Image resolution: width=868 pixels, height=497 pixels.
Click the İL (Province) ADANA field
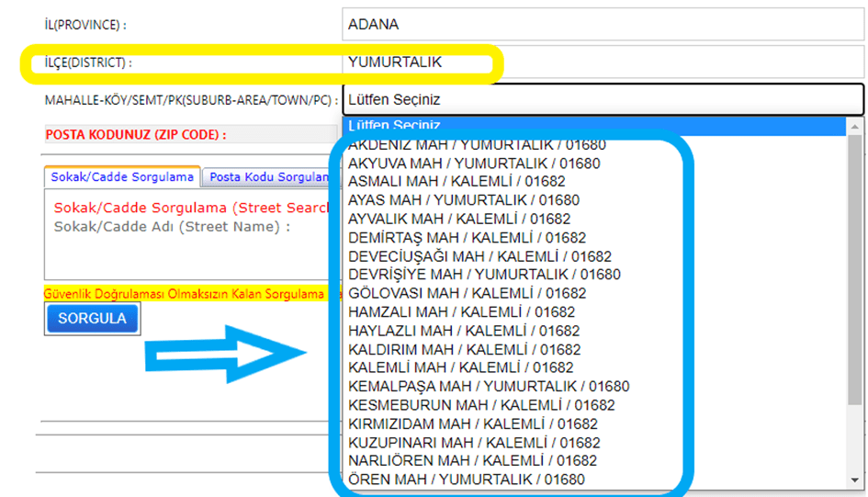click(x=602, y=25)
